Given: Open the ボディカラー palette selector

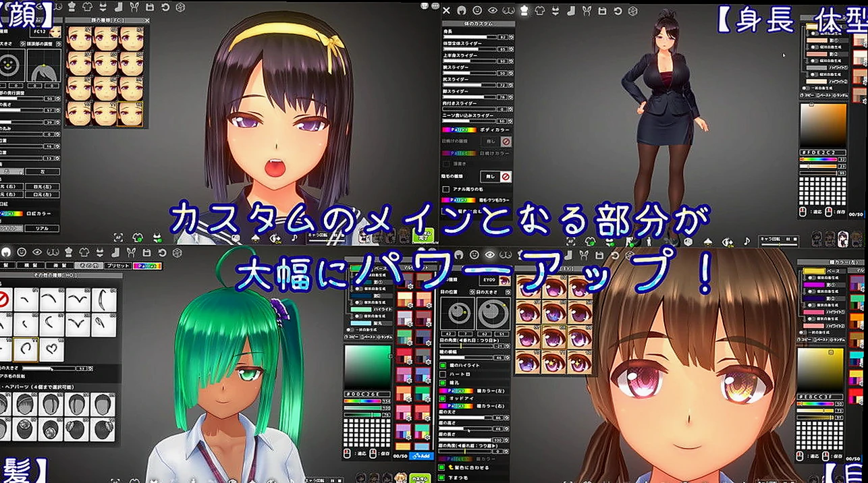Looking at the screenshot, I should pos(459,130).
